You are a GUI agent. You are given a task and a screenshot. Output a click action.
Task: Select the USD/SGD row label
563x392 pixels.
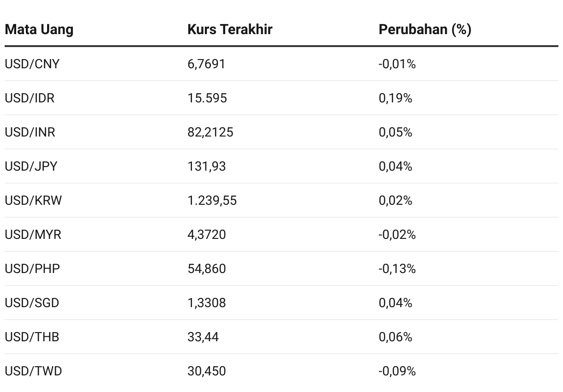[32, 303]
